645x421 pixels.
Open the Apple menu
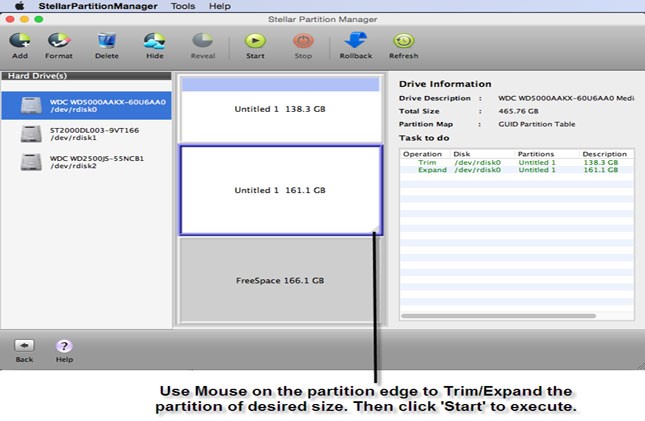19,6
